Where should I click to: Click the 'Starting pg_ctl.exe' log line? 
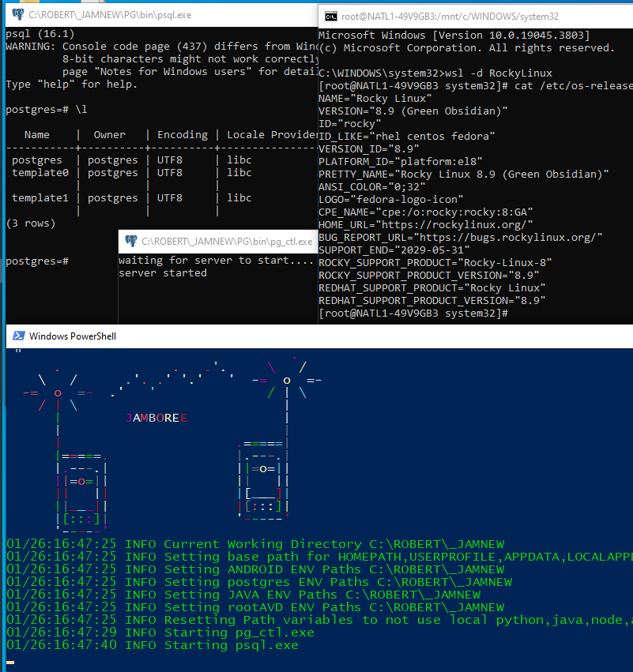click(x=160, y=633)
